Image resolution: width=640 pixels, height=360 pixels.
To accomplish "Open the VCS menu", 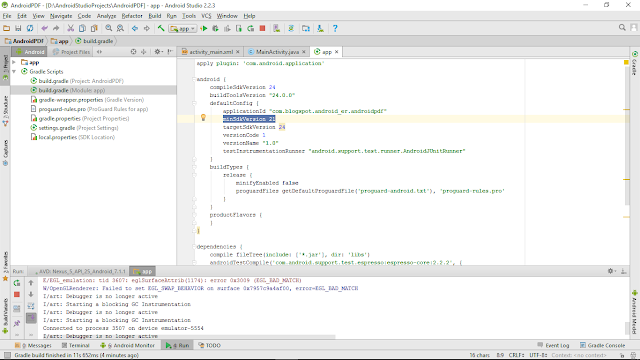I will point(207,16).
